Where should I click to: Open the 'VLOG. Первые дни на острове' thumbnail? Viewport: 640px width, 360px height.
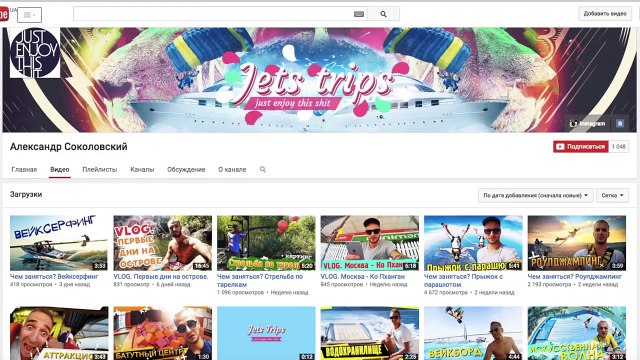tap(162, 243)
